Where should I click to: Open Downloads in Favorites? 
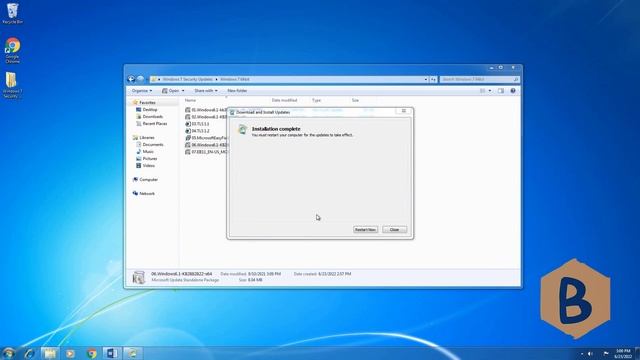click(x=152, y=117)
